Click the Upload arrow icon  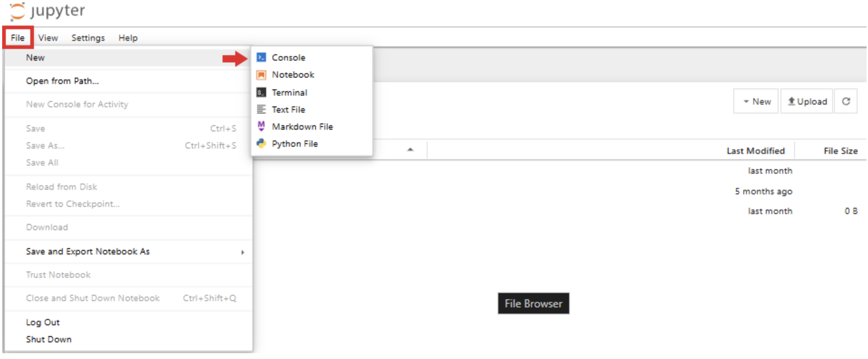tap(791, 101)
